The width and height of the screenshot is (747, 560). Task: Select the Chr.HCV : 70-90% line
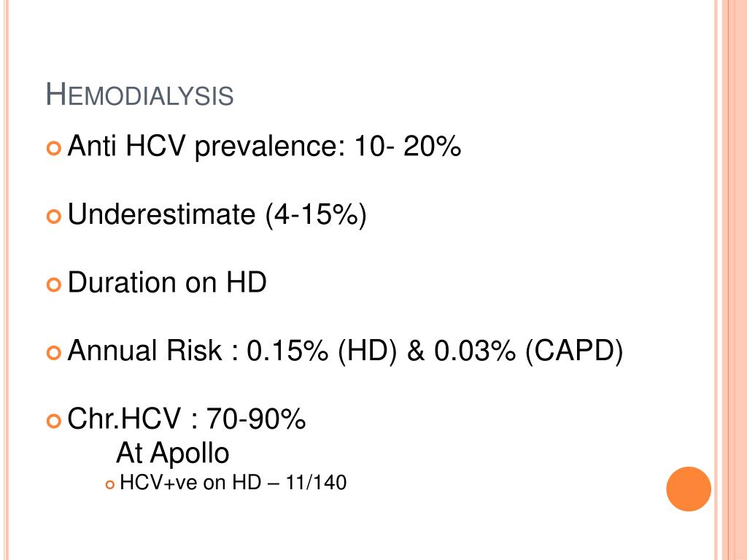point(186,419)
